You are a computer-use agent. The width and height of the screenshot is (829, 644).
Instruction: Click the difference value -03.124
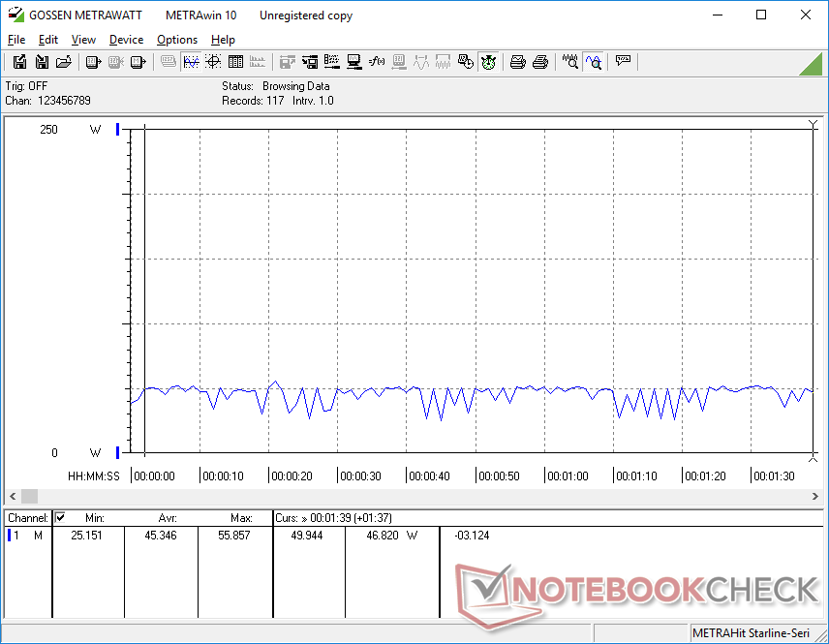pyautogui.click(x=472, y=536)
